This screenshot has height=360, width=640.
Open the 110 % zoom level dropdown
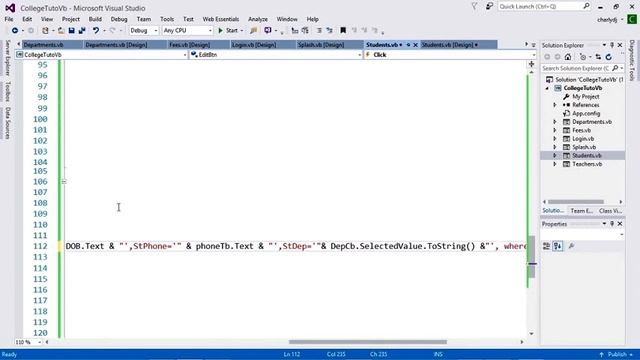(29, 342)
